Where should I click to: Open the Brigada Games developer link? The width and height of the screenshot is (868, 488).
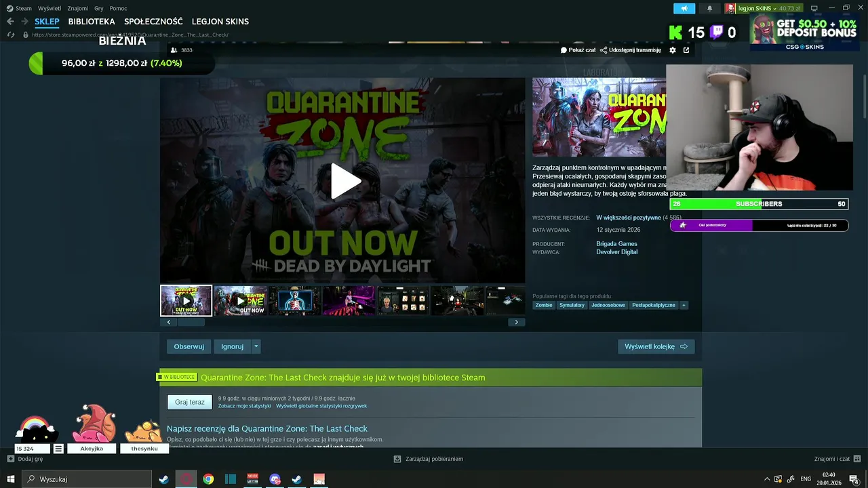[616, 244]
